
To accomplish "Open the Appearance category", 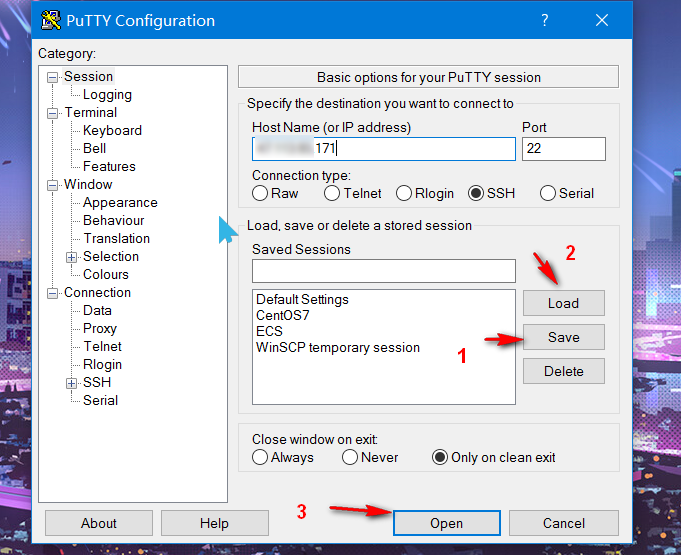I will (x=120, y=202).
